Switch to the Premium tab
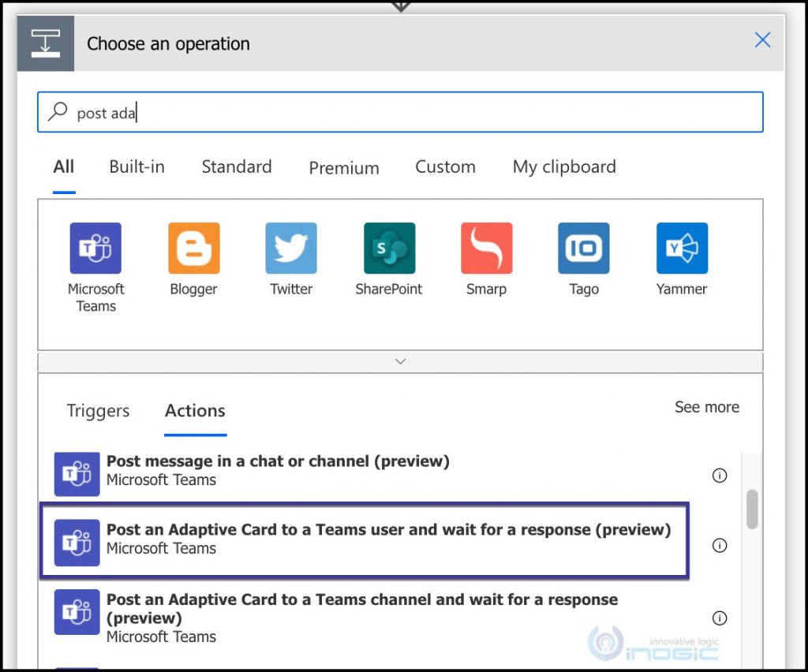The height and width of the screenshot is (672, 808). [343, 168]
